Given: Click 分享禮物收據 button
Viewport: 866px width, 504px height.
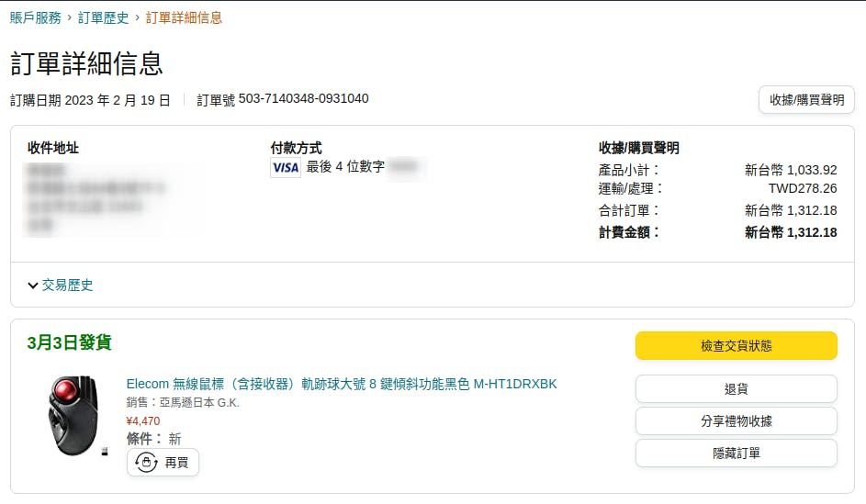Looking at the screenshot, I should tap(737, 420).
